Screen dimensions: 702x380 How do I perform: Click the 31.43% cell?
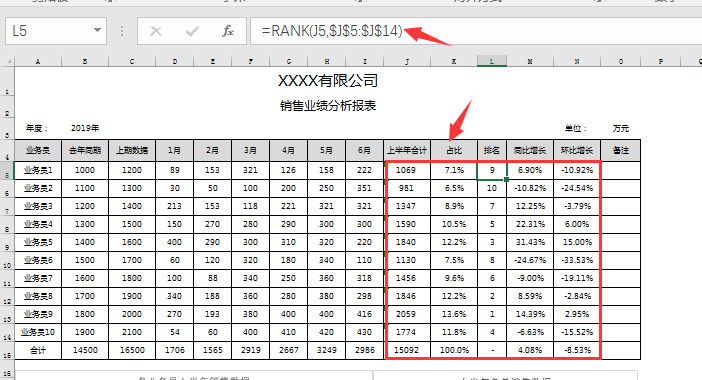pyautogui.click(x=530, y=243)
